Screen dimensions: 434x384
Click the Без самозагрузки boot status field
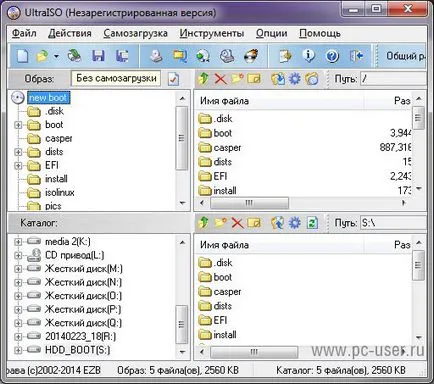coord(116,79)
